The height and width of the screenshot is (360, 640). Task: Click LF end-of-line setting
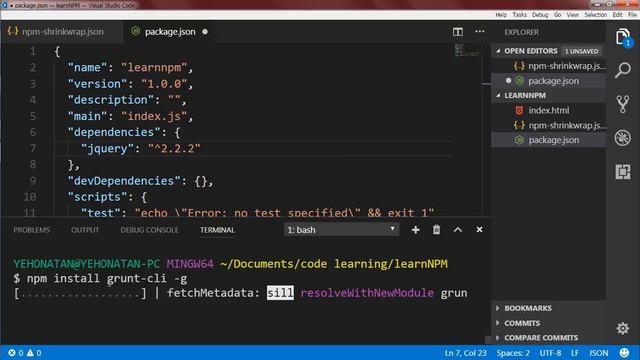[x=575, y=353]
